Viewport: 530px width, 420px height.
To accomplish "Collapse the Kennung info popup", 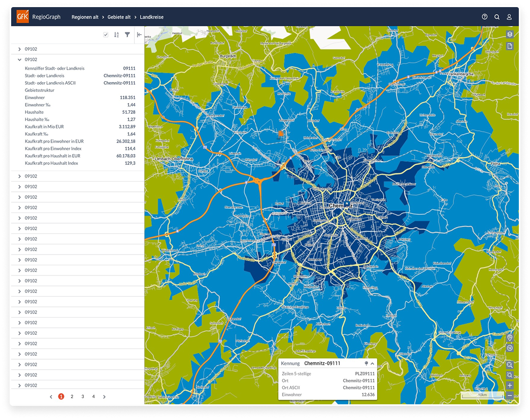I will coord(372,363).
